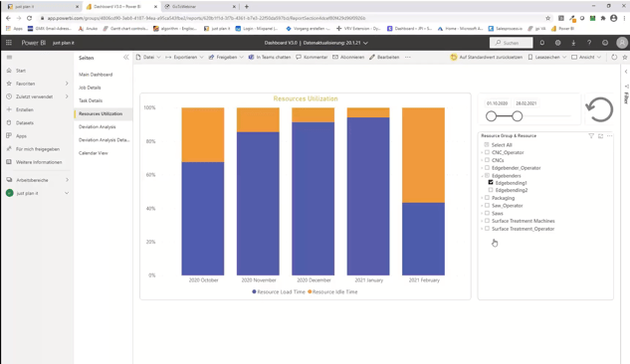The height and width of the screenshot is (364, 630).
Task: Bookmark this page with browser star
Action: 547,18
